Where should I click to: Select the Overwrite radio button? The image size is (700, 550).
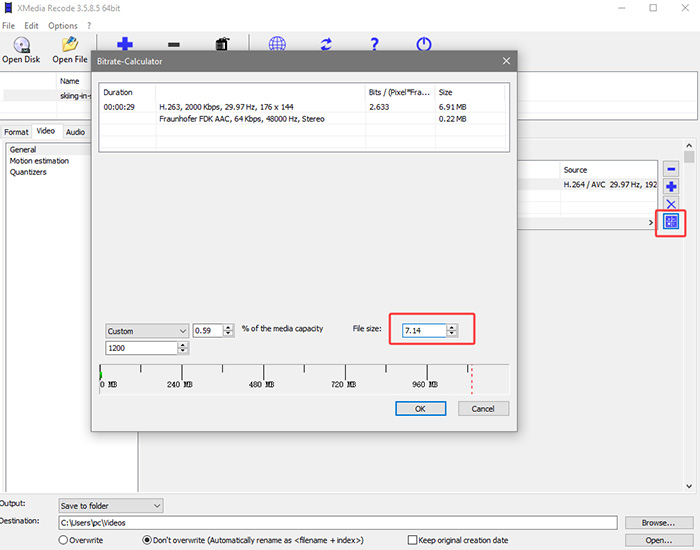click(63, 540)
